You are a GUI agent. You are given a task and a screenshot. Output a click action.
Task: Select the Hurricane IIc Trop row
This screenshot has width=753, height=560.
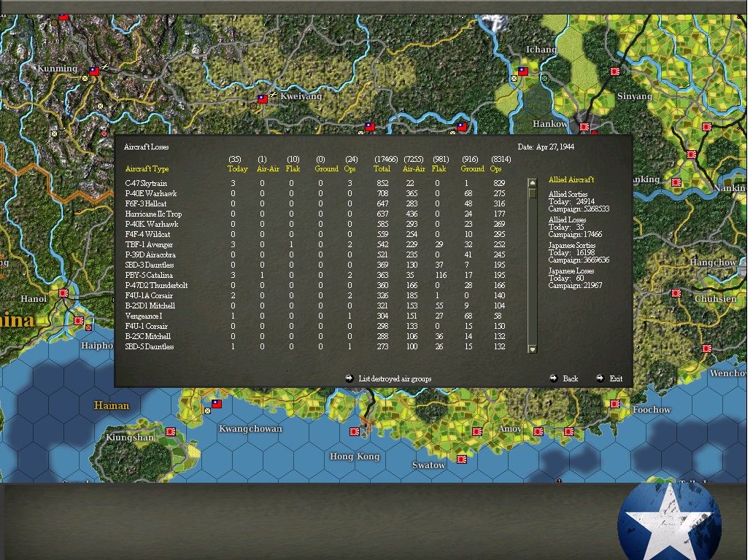(x=317, y=214)
